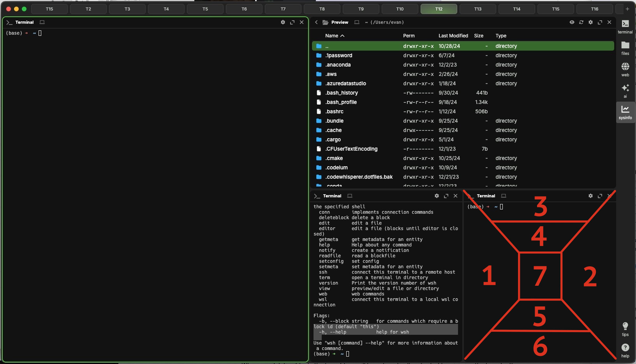Add a new tab with plus button
The height and width of the screenshot is (364, 636).
pos(627,9)
